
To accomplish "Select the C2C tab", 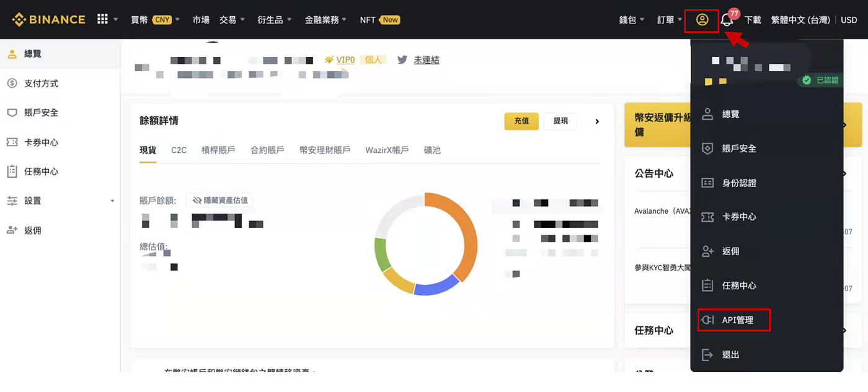I will (x=179, y=150).
